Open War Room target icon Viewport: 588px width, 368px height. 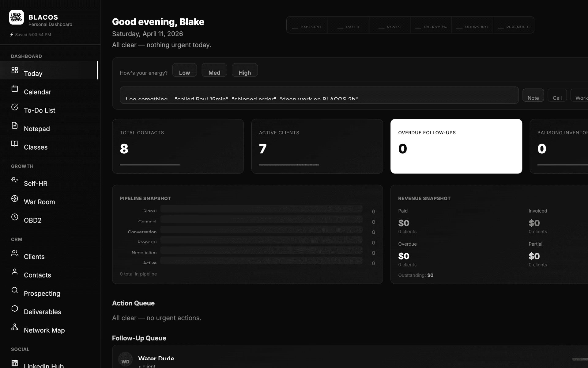point(15,198)
